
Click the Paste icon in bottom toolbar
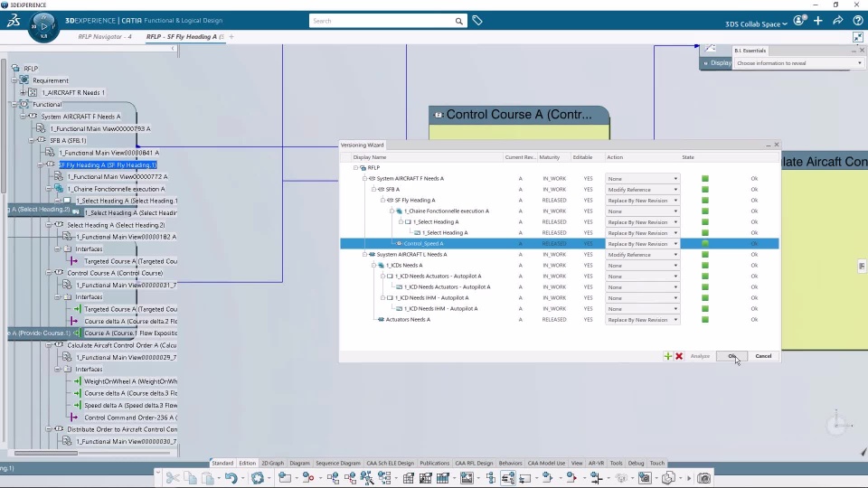[x=208, y=477]
